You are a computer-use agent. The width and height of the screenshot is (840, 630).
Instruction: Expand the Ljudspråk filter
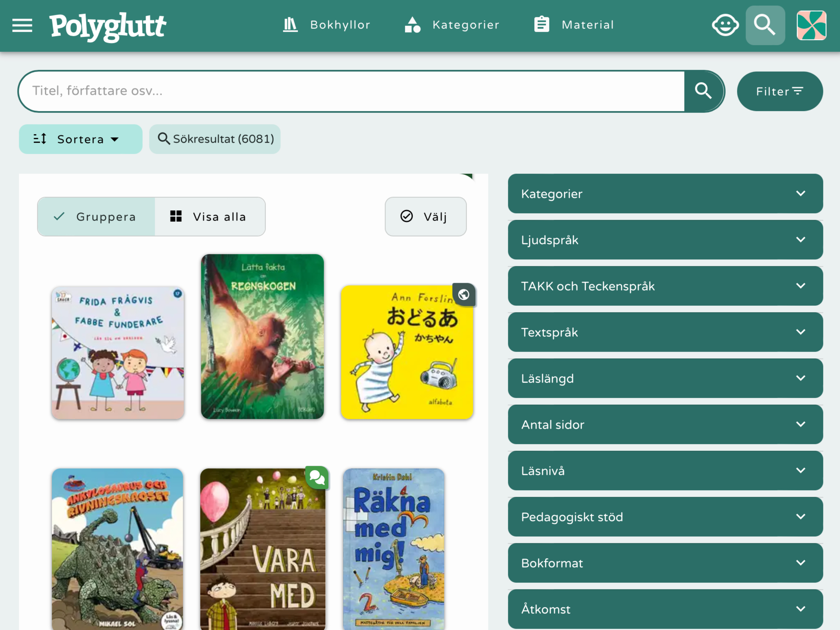point(665,240)
